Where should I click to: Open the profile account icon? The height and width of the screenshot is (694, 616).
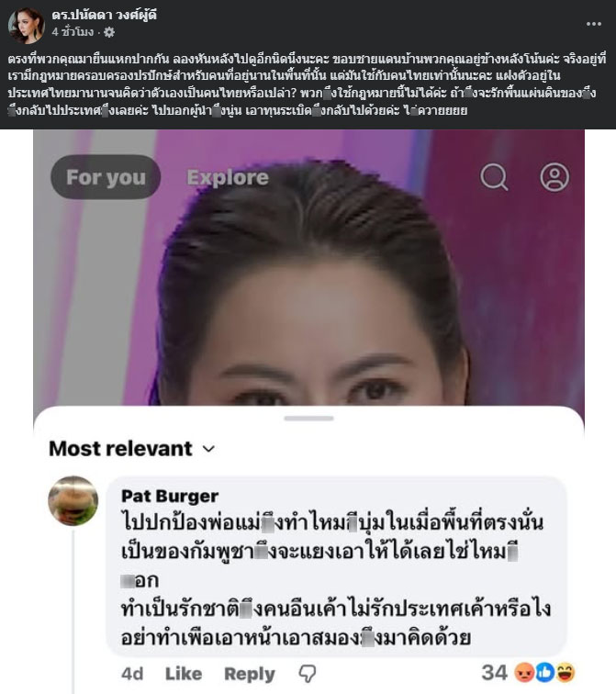tap(554, 177)
